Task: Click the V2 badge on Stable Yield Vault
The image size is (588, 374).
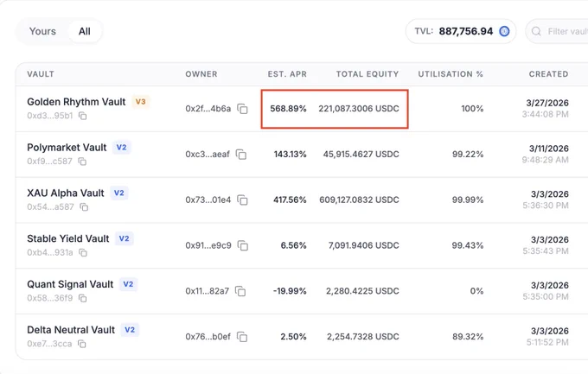Action: click(x=125, y=238)
